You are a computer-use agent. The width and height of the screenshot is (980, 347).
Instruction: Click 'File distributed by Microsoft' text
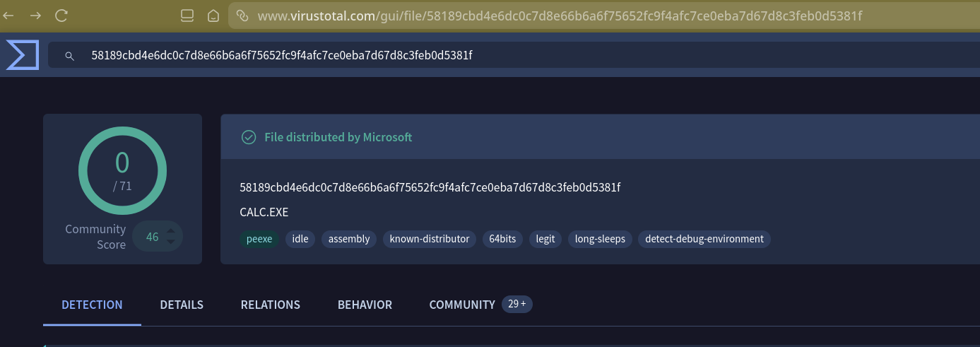pyautogui.click(x=338, y=137)
